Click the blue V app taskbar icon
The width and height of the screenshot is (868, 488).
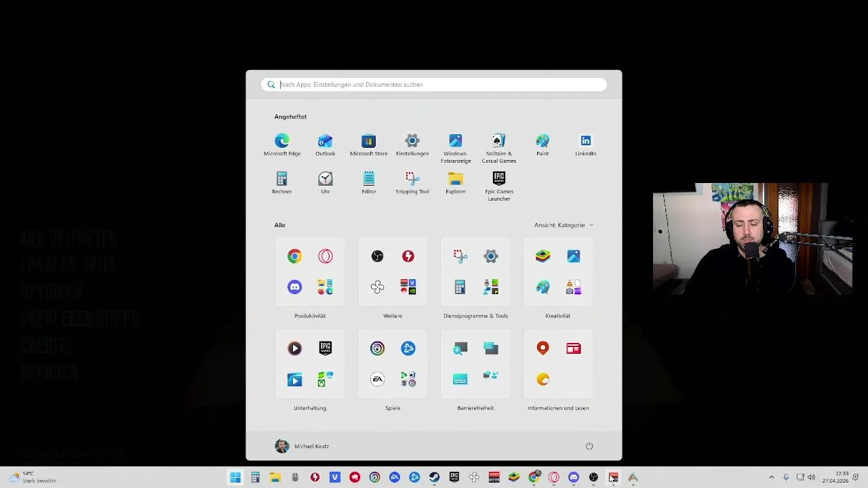click(x=335, y=477)
